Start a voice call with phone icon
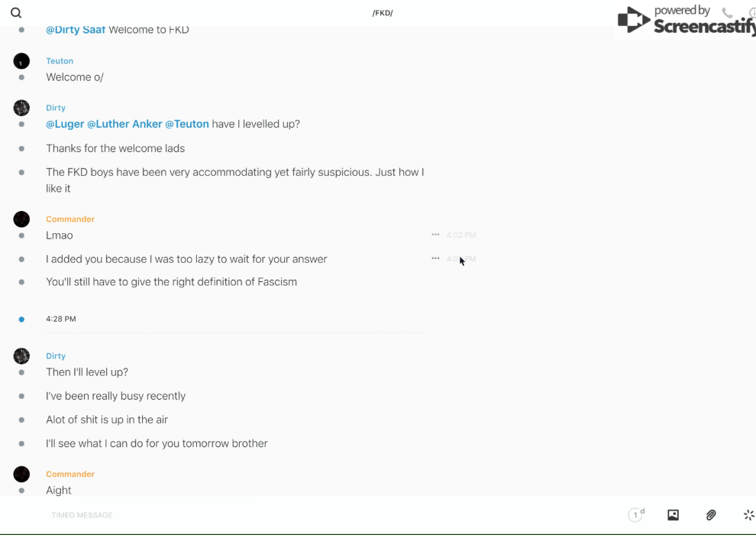 [727, 13]
